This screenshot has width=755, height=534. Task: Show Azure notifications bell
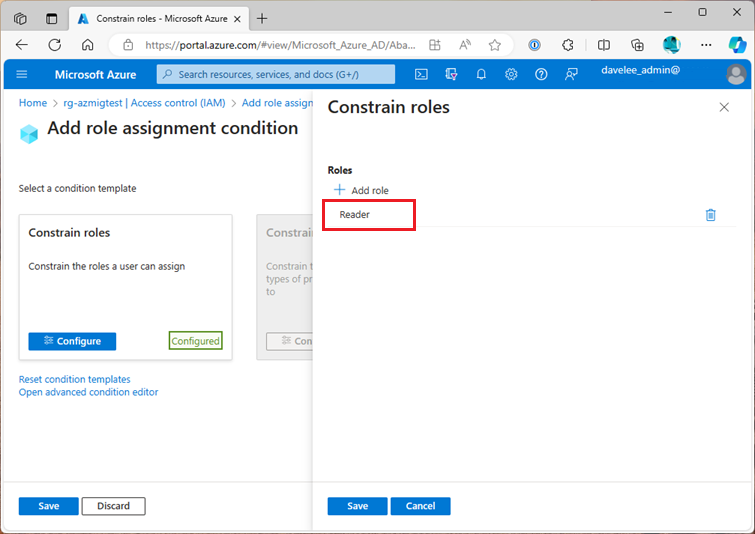click(x=481, y=74)
